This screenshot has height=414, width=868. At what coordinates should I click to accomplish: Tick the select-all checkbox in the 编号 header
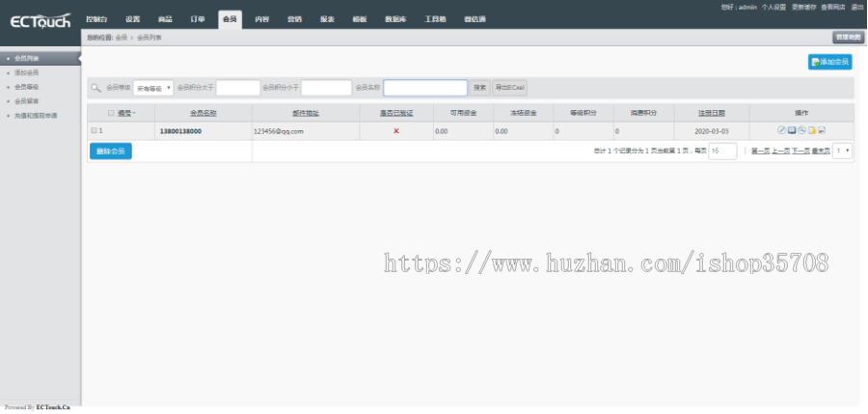pos(111,113)
